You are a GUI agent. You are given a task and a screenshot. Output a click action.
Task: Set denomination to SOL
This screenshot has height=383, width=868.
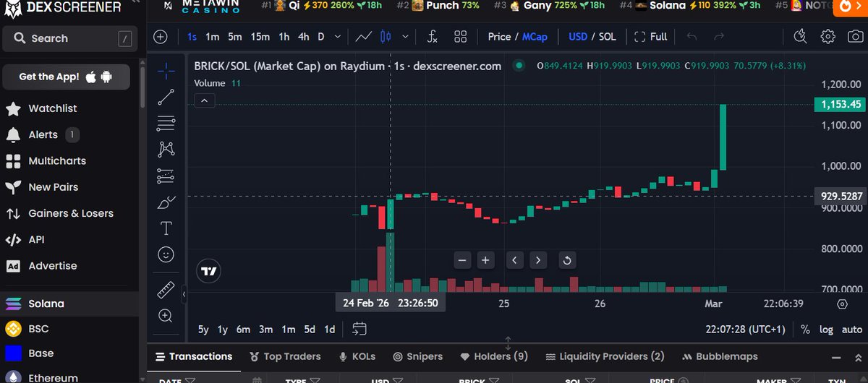pyautogui.click(x=607, y=36)
